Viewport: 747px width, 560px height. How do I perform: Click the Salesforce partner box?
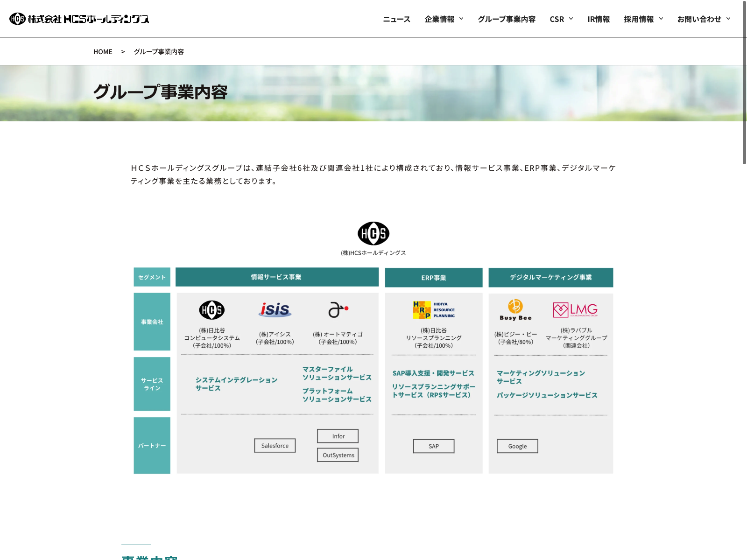[x=275, y=446]
